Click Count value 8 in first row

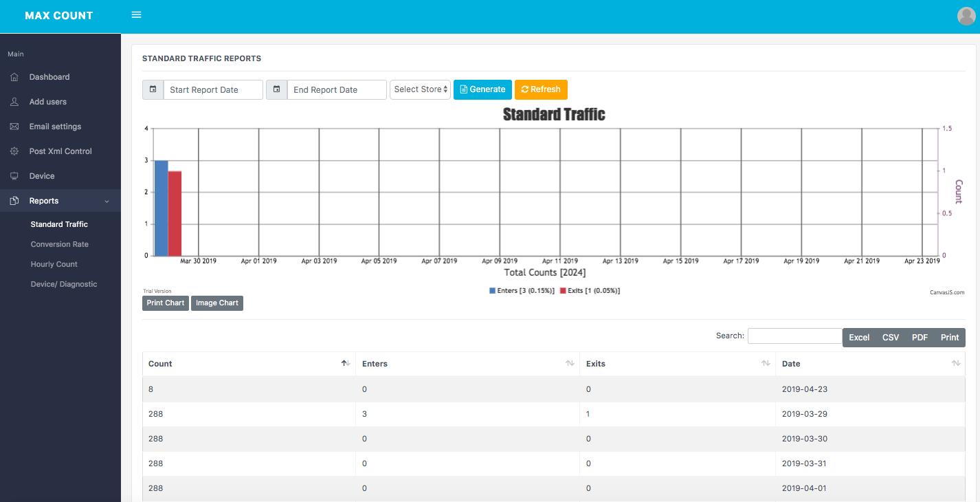pyautogui.click(x=151, y=389)
